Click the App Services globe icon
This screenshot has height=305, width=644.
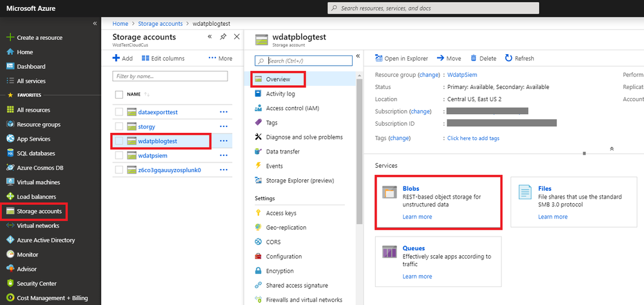tap(11, 139)
